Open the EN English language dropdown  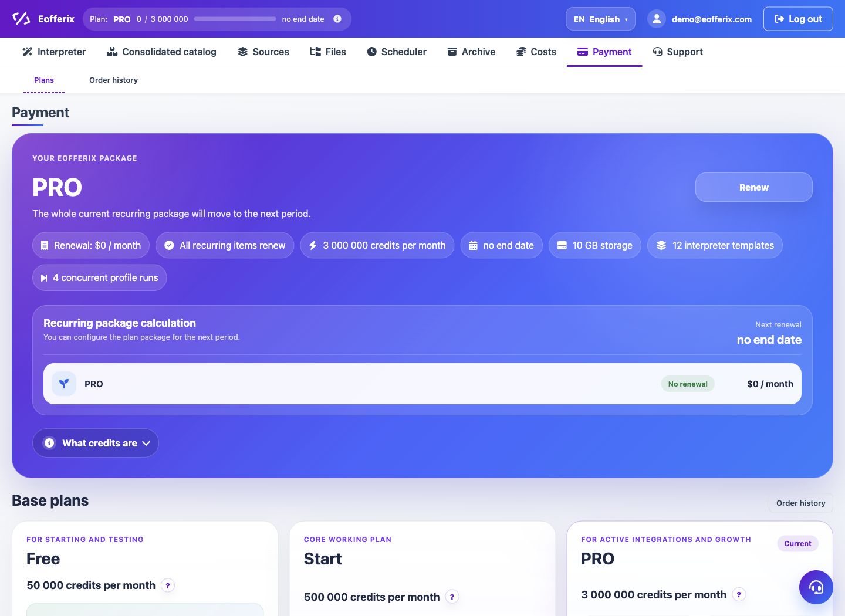click(600, 19)
